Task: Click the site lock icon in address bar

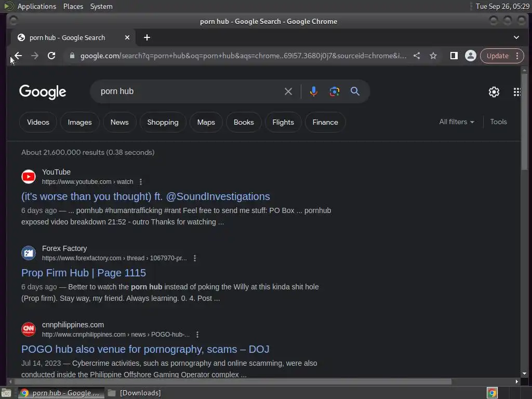Action: click(72, 56)
